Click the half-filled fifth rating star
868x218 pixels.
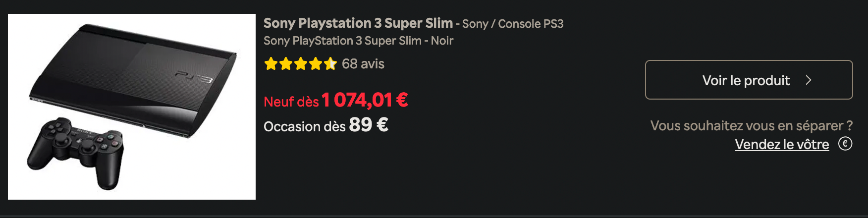click(x=330, y=64)
